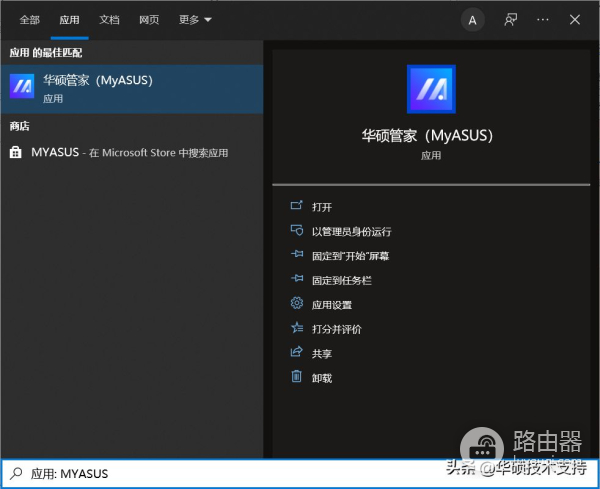600x489 pixels.
Task: Click large MyASUS app icon in details
Action: (431, 89)
